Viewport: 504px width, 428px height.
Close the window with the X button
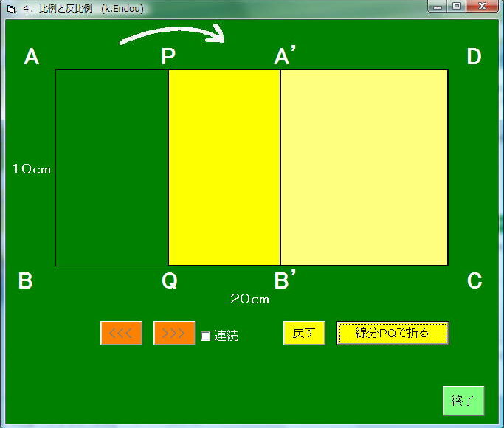click(x=482, y=6)
